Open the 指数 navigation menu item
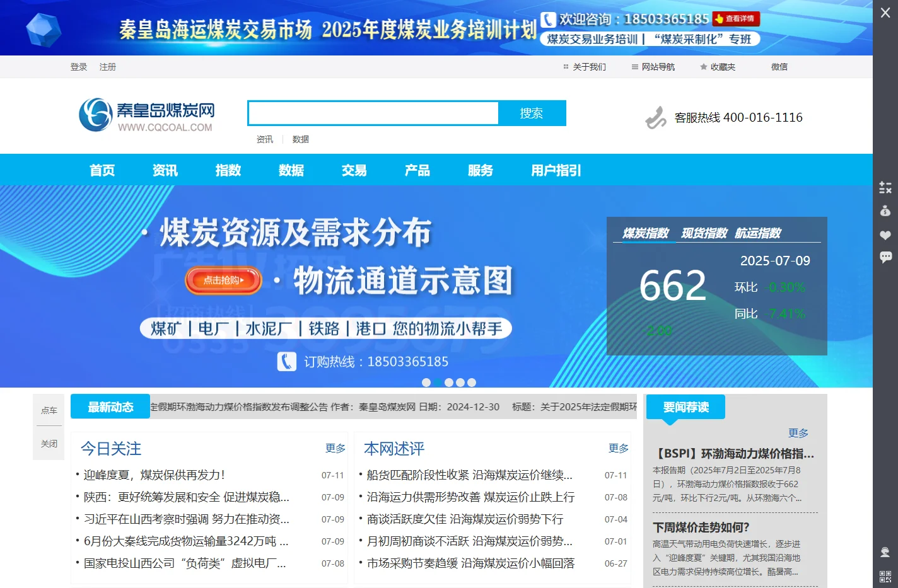Image resolution: width=898 pixels, height=588 pixels. (228, 170)
